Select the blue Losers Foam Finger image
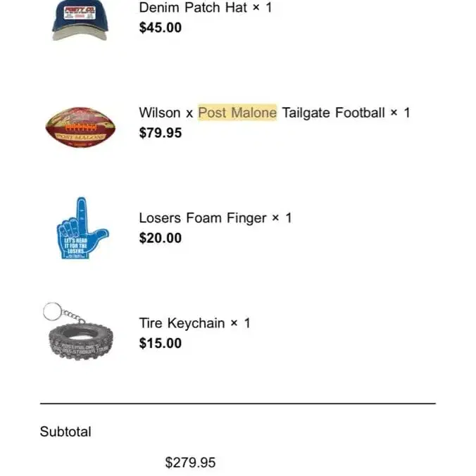 click(x=80, y=229)
